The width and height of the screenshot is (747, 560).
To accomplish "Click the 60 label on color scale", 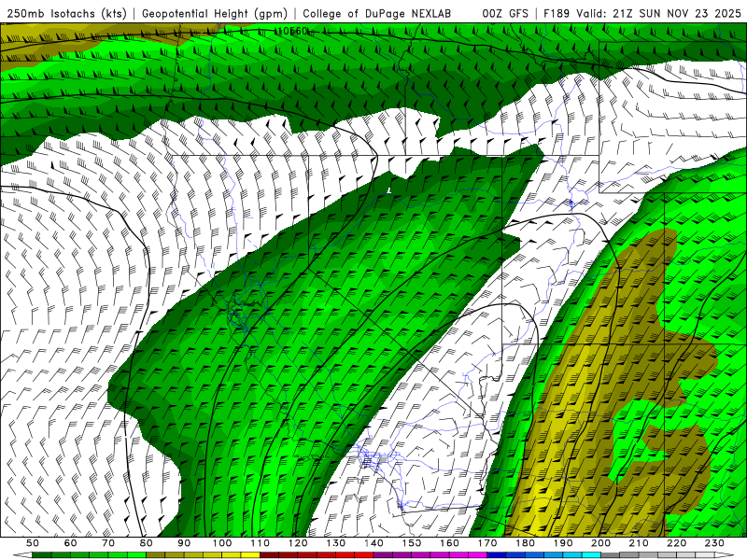I will click(70, 543).
